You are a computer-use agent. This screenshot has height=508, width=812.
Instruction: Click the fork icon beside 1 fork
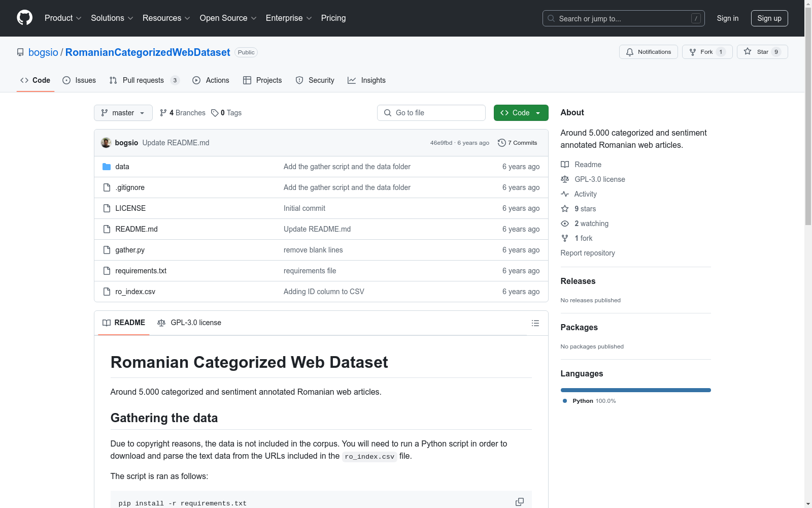coord(565,238)
